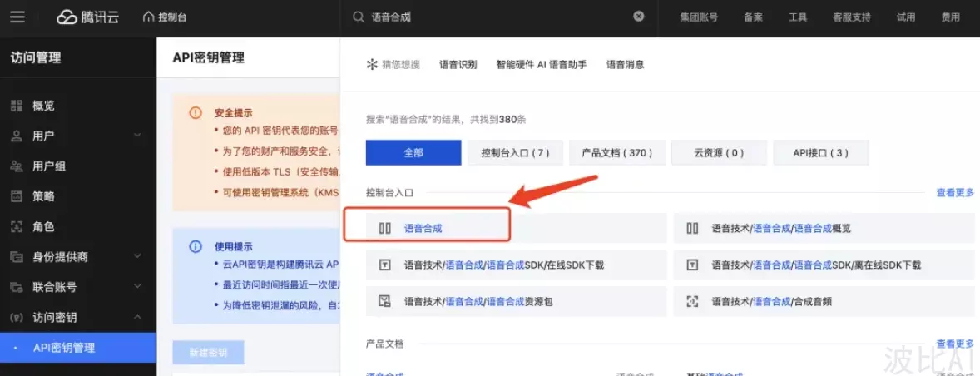
Task: Click the icon beside 语音合成 entry
Action: [x=385, y=229]
